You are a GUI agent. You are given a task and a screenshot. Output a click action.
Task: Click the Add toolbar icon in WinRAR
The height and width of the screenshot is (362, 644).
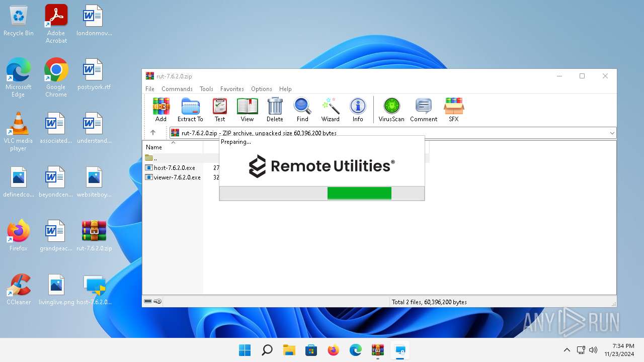point(161,110)
